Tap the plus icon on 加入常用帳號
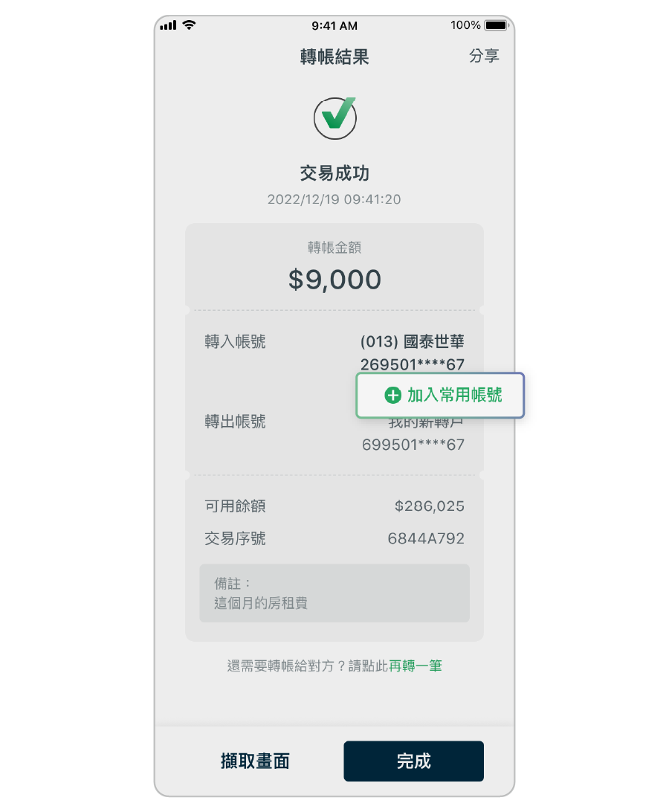 [392, 395]
